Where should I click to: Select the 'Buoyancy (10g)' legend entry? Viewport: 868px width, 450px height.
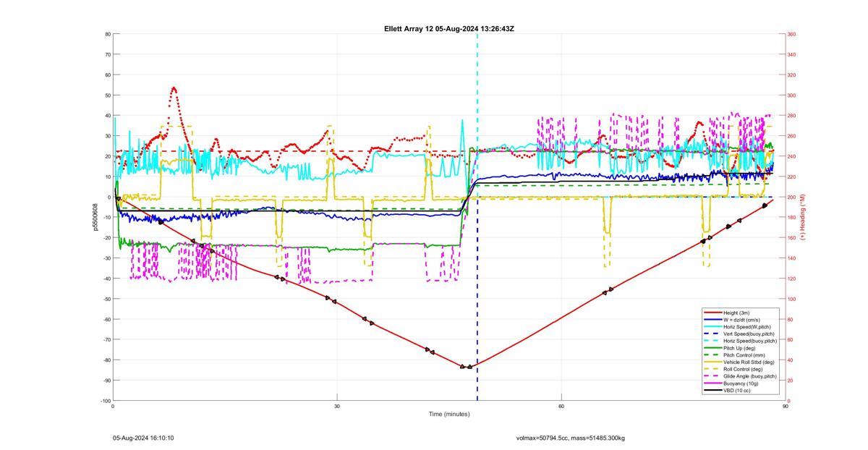pyautogui.click(x=741, y=383)
